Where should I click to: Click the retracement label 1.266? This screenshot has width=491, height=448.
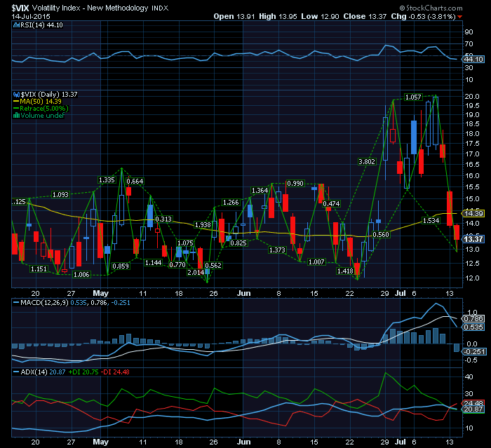tap(231, 202)
